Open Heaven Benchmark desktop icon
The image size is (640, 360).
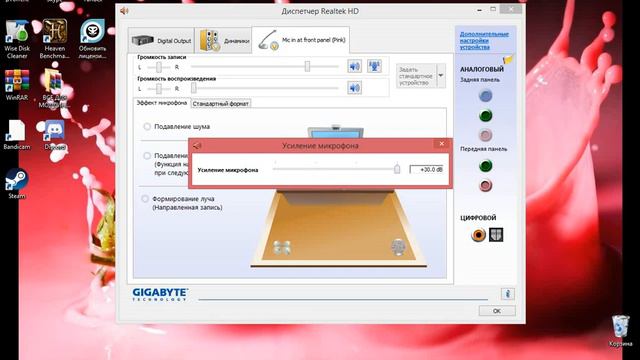tap(55, 39)
